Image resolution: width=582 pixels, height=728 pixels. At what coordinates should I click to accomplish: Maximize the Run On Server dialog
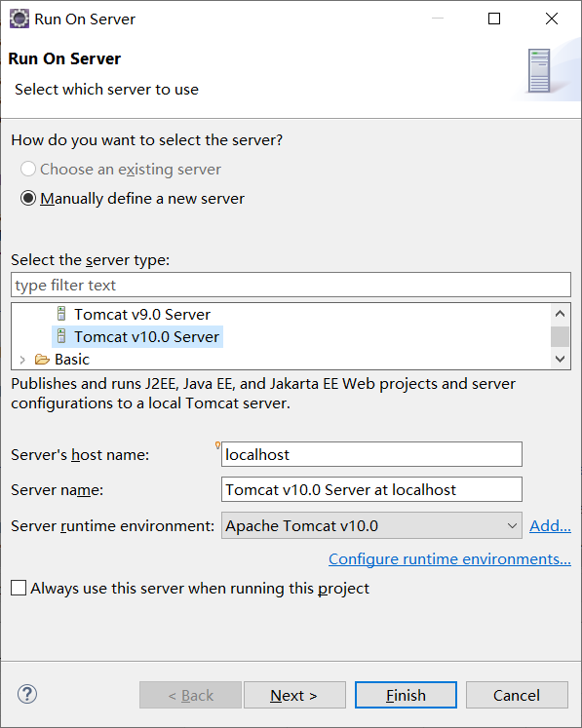[x=494, y=19]
